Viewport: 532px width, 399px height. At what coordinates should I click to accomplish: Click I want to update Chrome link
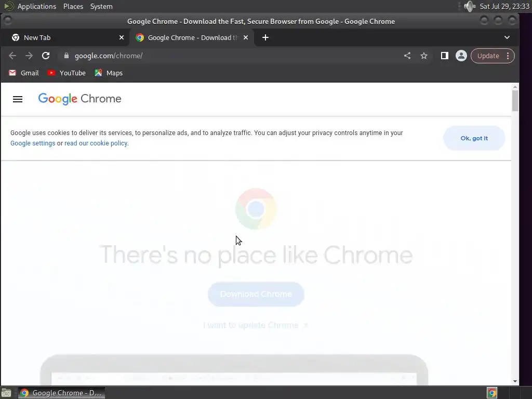pyautogui.click(x=255, y=325)
